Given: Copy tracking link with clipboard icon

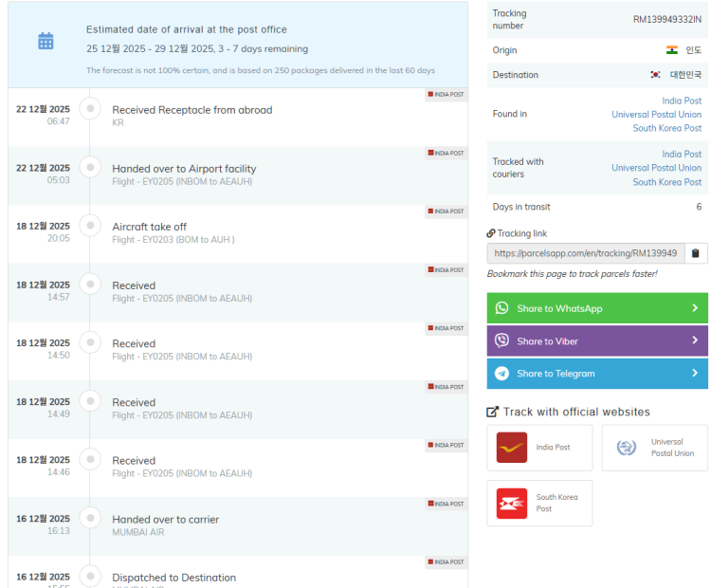Looking at the screenshot, I should 695,253.
